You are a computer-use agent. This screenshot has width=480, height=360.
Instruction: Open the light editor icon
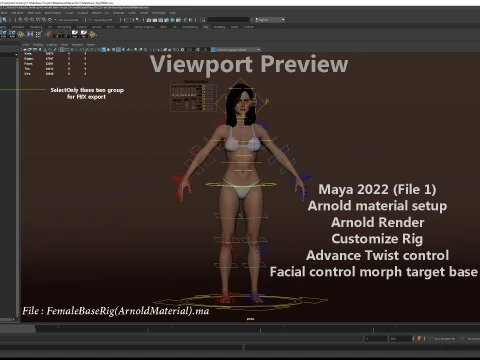(x=184, y=20)
